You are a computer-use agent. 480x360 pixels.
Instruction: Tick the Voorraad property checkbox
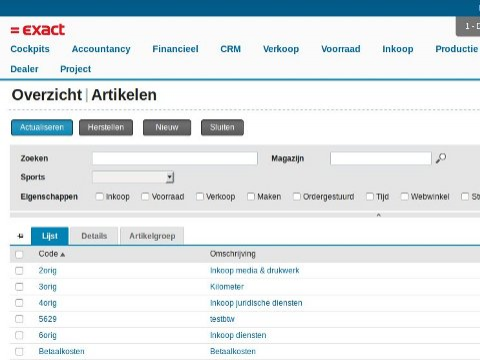coord(145,196)
